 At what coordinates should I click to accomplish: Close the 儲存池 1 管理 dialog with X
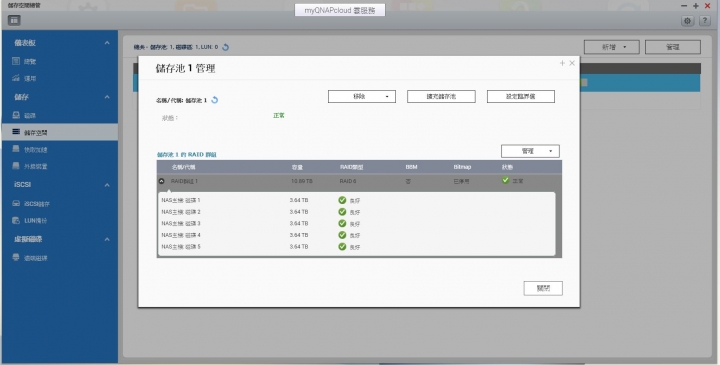tap(572, 63)
